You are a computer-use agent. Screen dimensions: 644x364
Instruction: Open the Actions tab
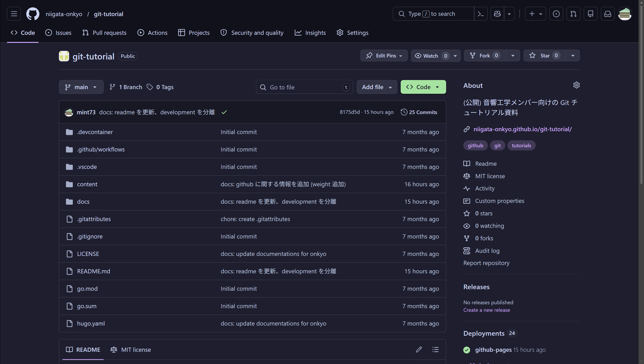coord(152,33)
